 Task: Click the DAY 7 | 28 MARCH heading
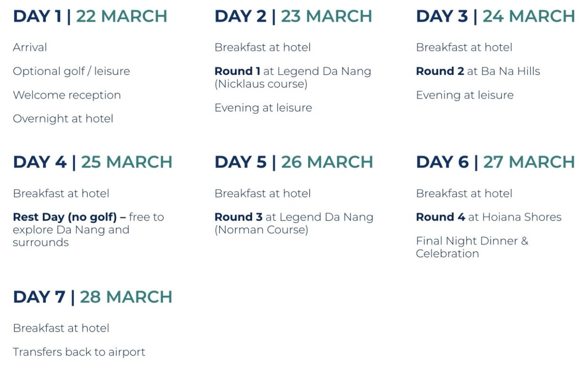tap(92, 297)
